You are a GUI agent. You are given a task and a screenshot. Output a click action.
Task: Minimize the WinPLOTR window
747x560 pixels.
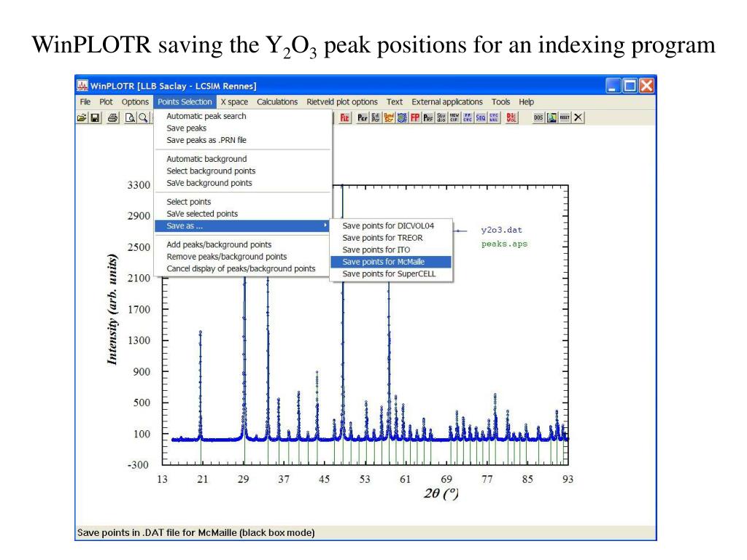(613, 86)
